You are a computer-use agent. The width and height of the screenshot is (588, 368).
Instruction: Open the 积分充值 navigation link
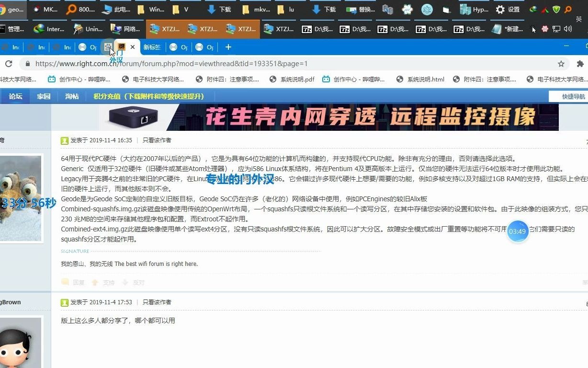pos(149,96)
